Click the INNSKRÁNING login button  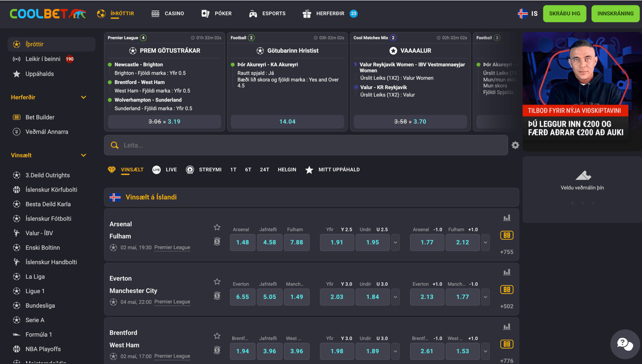[616, 14]
